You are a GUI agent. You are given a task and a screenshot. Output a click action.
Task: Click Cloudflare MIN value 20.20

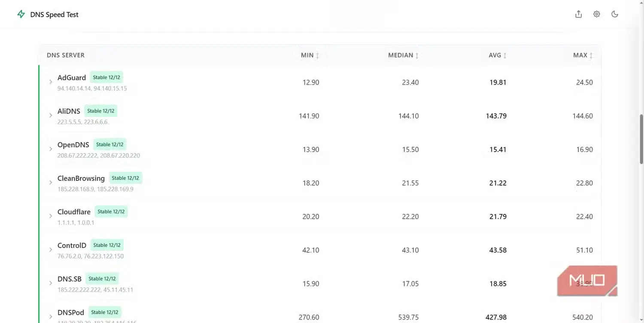click(311, 216)
